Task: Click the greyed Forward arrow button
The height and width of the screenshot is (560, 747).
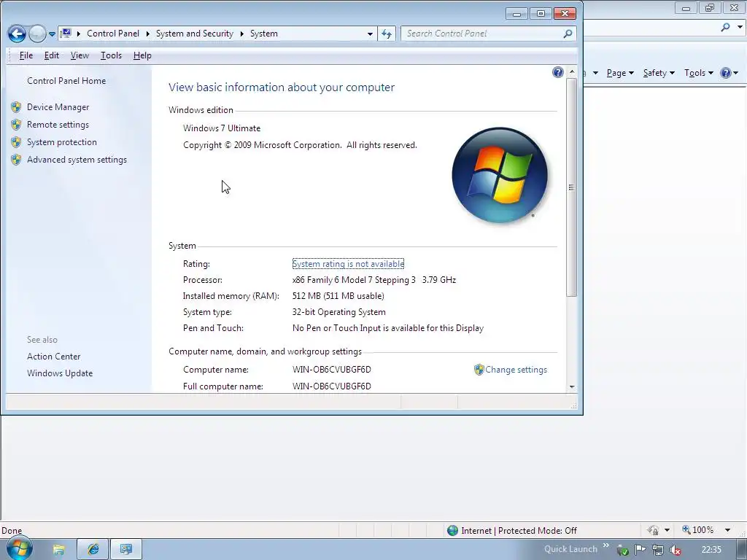Action: click(37, 34)
